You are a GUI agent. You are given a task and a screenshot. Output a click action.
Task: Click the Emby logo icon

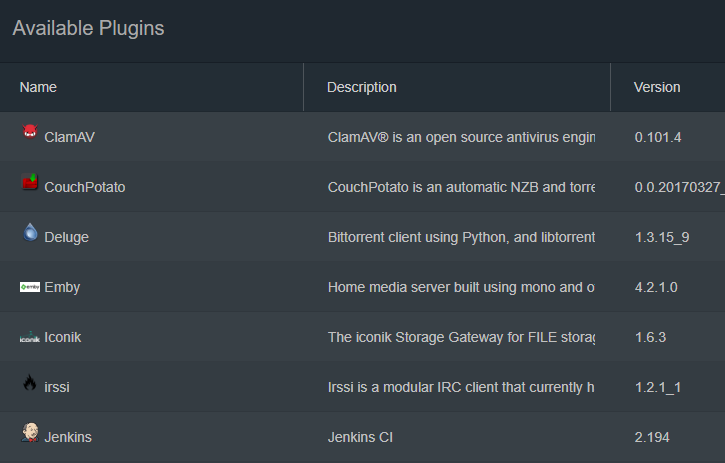[x=30, y=287]
